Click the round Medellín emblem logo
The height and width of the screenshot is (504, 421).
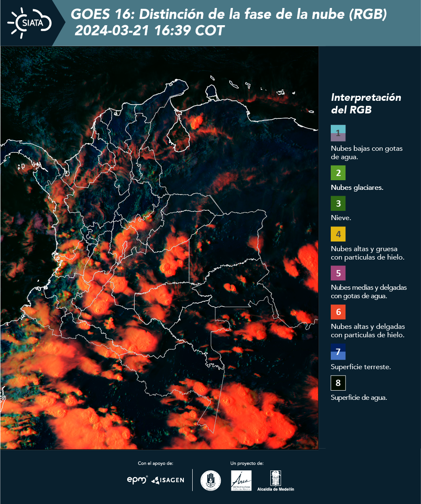pos(211,480)
